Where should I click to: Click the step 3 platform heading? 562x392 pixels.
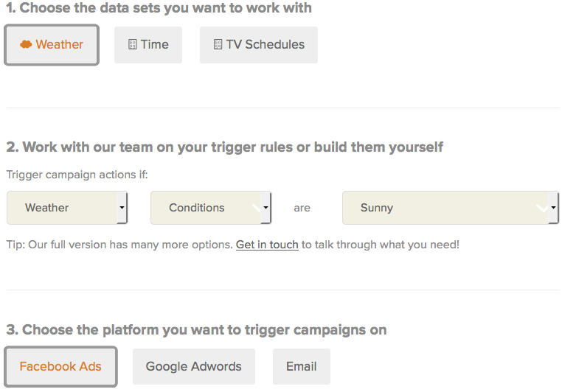(196, 329)
